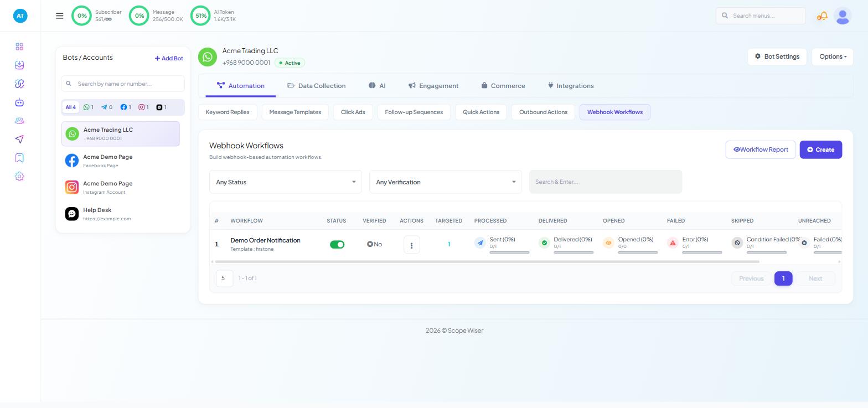This screenshot has height=408, width=868.
Task: Open the inbox download icon in sidebar
Action: click(x=19, y=65)
